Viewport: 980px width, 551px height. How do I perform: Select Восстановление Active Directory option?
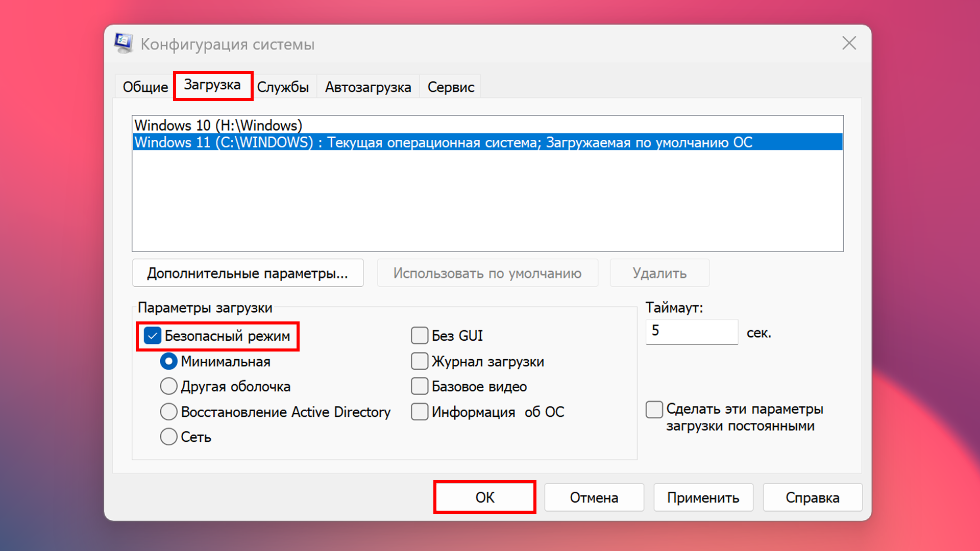click(169, 412)
